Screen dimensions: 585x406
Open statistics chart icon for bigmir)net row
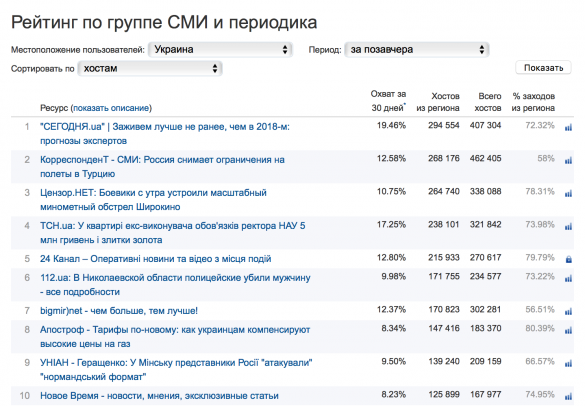click(568, 311)
